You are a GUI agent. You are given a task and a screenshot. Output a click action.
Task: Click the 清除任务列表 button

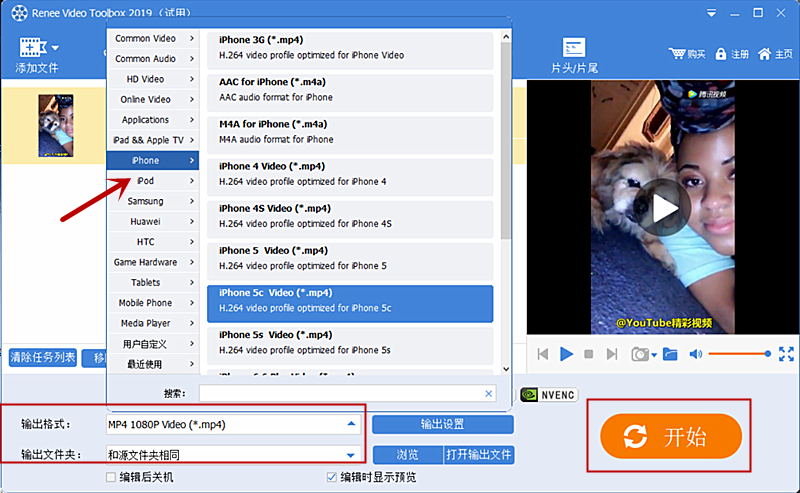click(x=43, y=357)
